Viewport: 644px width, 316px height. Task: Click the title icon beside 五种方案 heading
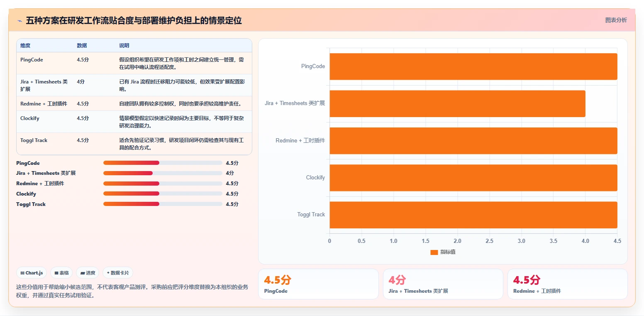(20, 21)
